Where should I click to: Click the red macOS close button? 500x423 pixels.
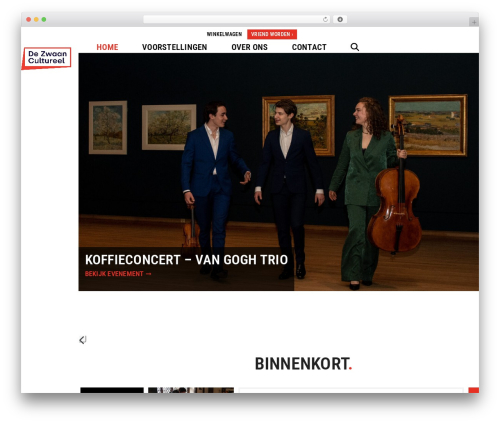click(29, 20)
